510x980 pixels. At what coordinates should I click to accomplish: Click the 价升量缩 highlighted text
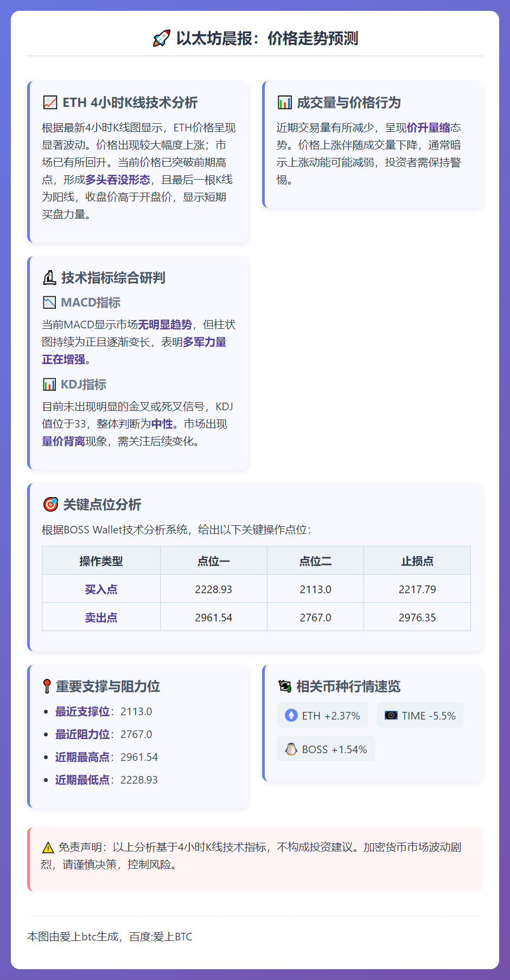tap(428, 128)
